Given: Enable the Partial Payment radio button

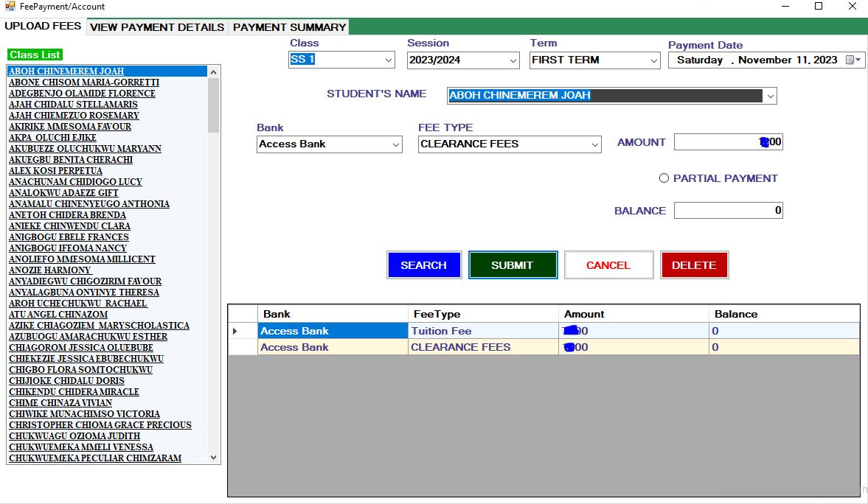Looking at the screenshot, I should coord(664,178).
